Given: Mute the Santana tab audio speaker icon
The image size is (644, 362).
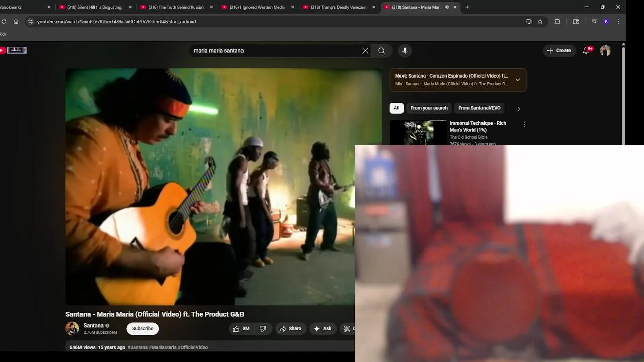Looking at the screenshot, I should (x=447, y=7).
